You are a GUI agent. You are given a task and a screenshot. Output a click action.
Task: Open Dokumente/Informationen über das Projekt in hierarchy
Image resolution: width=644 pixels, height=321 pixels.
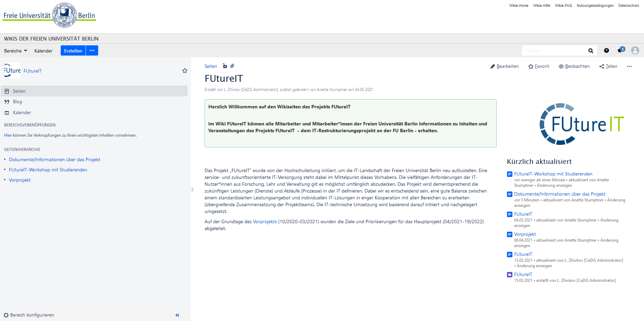pyautogui.click(x=55, y=159)
